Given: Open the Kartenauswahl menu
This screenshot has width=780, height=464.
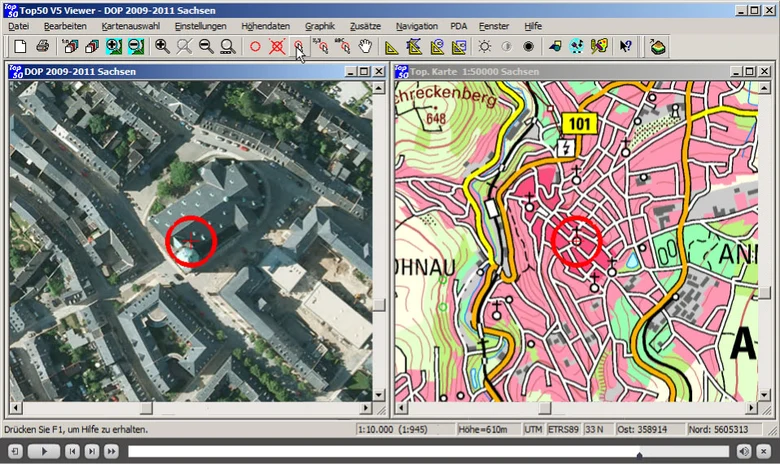Looking at the screenshot, I should [x=131, y=26].
